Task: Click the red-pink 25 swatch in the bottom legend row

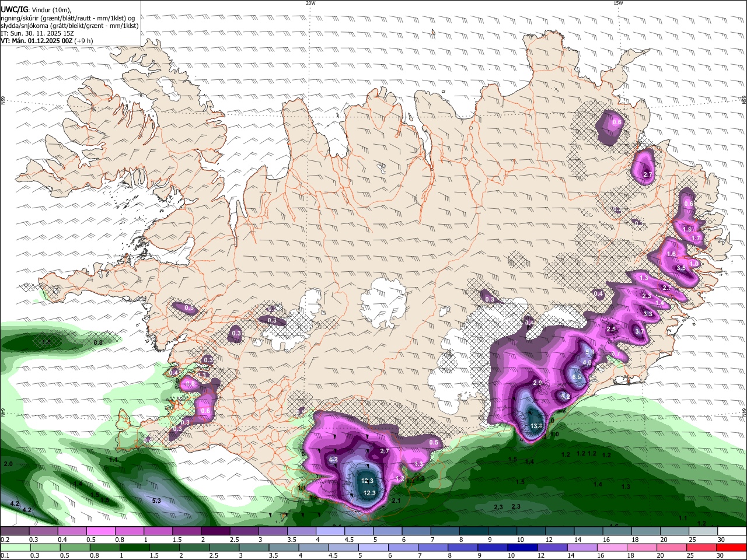Action: pyautogui.click(x=700, y=548)
